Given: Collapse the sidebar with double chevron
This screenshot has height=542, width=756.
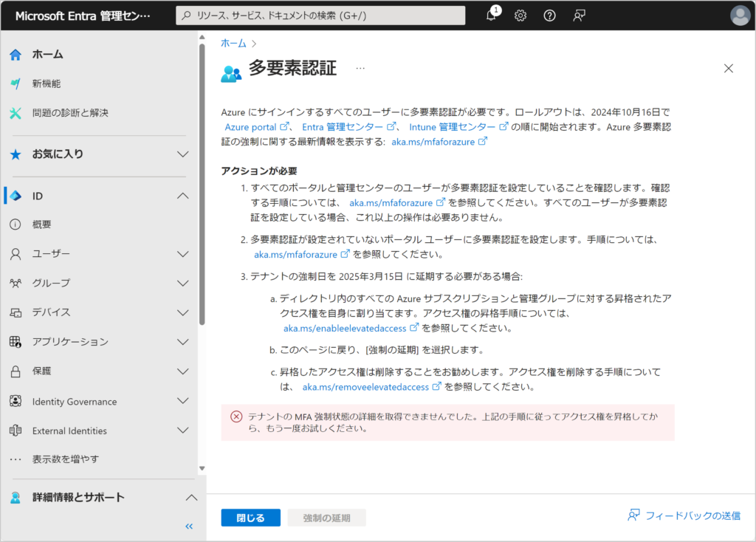Looking at the screenshot, I should 189,526.
